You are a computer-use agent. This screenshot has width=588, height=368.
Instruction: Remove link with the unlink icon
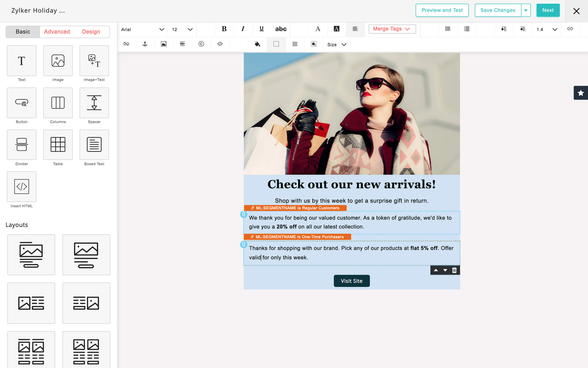126,44
